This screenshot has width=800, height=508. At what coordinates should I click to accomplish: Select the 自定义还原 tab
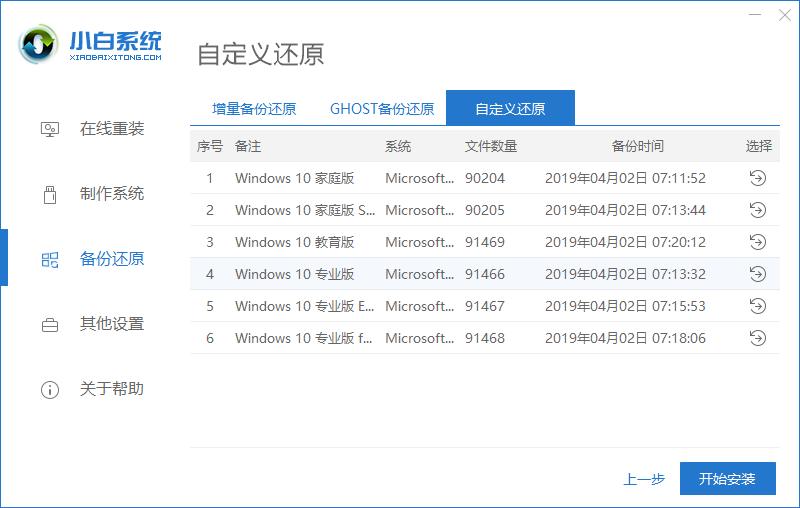coord(510,108)
